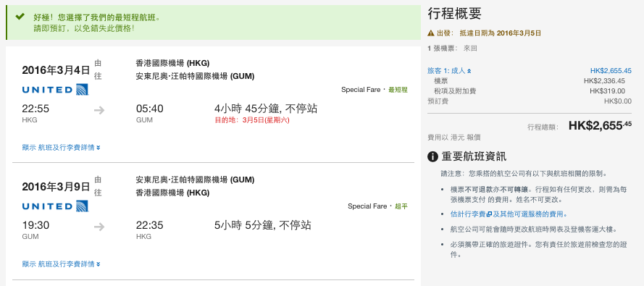Click the 2016年3月9日 return date
Viewport: 644px width, 286px height.
pyautogui.click(x=56, y=187)
